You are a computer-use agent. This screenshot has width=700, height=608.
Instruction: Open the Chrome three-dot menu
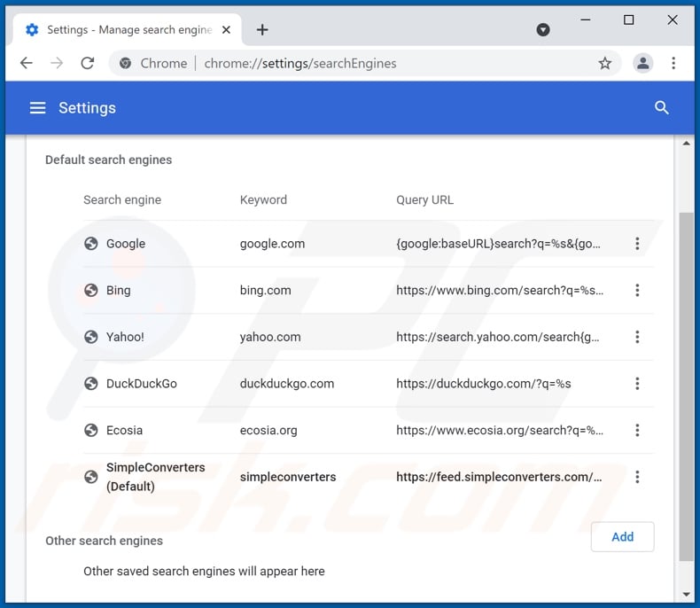(673, 64)
